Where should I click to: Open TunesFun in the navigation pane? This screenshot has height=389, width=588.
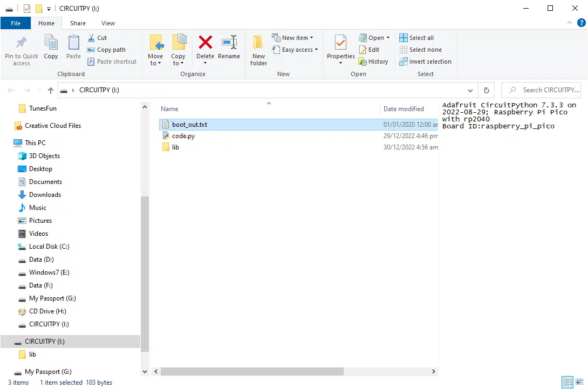point(37,108)
